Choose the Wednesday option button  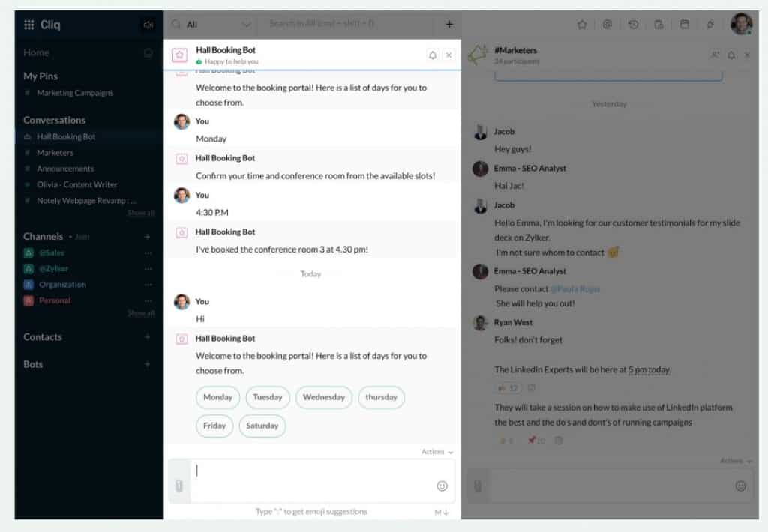[x=324, y=397]
